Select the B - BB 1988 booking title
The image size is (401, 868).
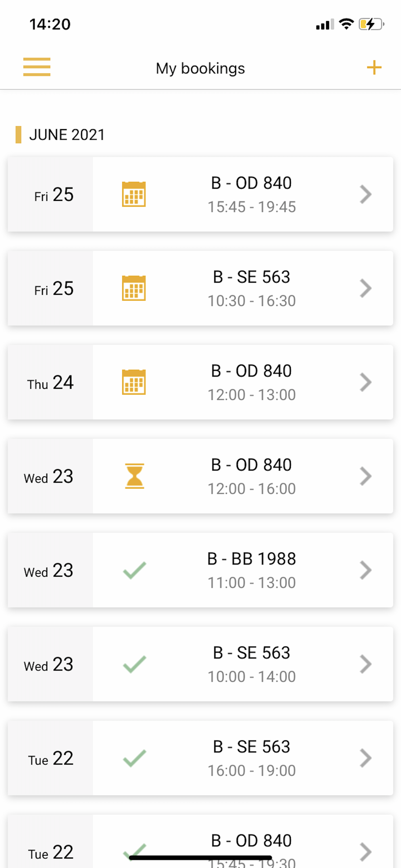(252, 559)
